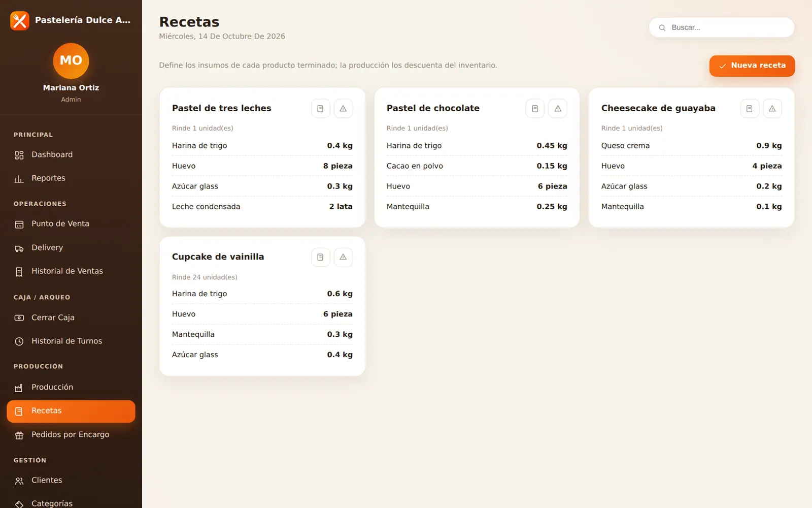Create a new recipe with Nueva receta
812x508 pixels.
752,66
